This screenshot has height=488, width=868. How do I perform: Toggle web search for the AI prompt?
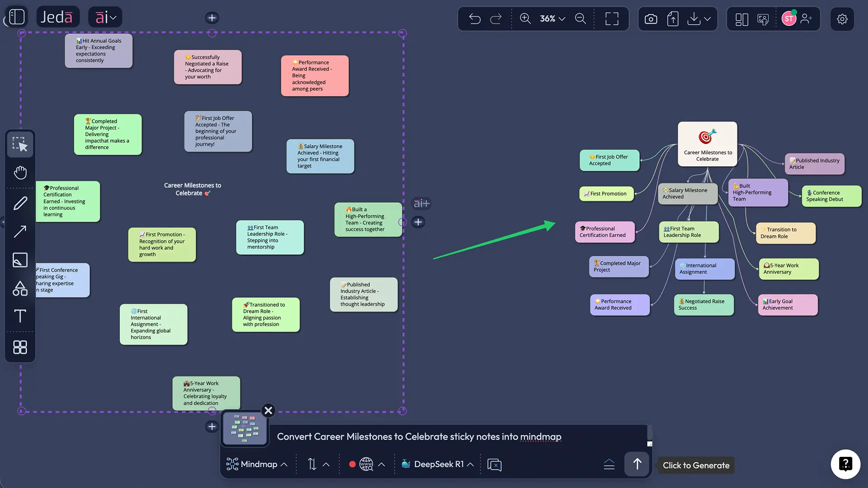tap(366, 464)
